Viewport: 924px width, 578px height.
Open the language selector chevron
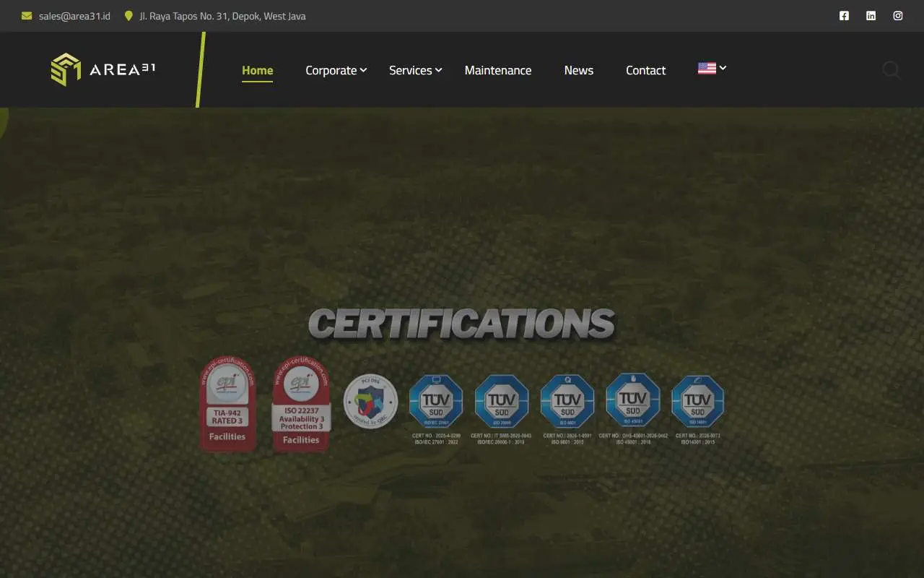coord(723,68)
